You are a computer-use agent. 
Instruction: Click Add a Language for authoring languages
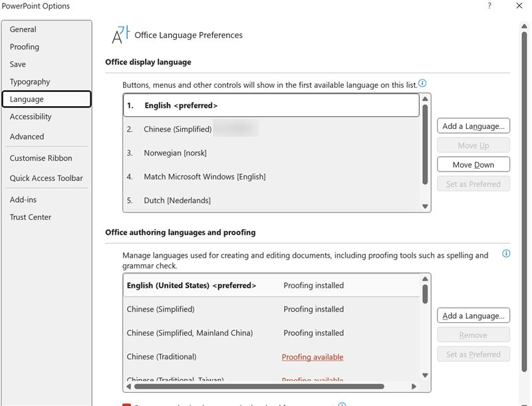473,316
